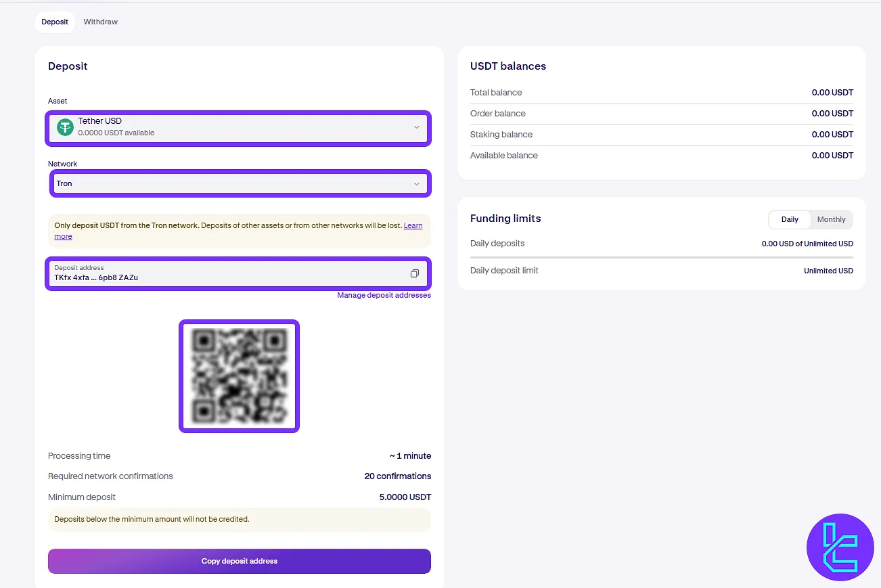Image resolution: width=881 pixels, height=588 pixels.
Task: Click the Total balance row label
Action: (496, 93)
